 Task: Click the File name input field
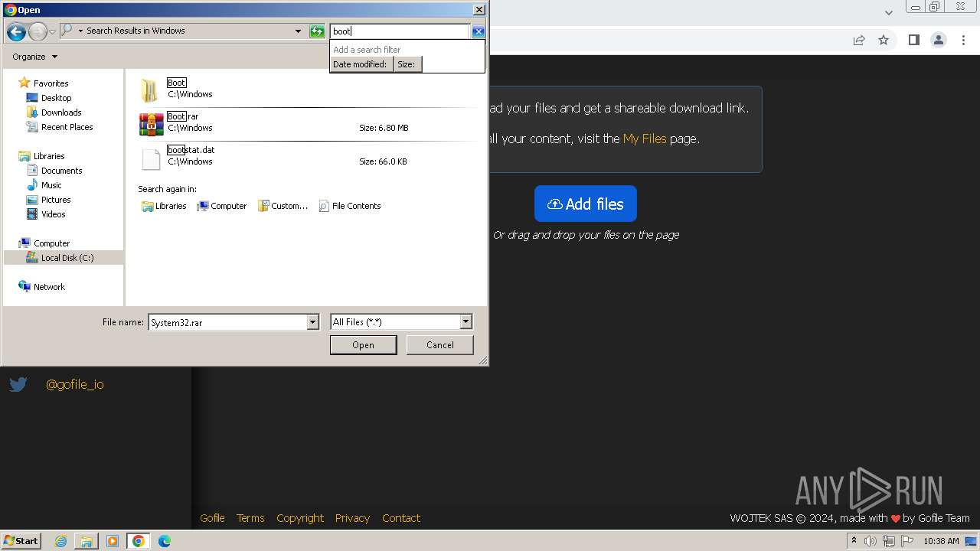pyautogui.click(x=227, y=322)
